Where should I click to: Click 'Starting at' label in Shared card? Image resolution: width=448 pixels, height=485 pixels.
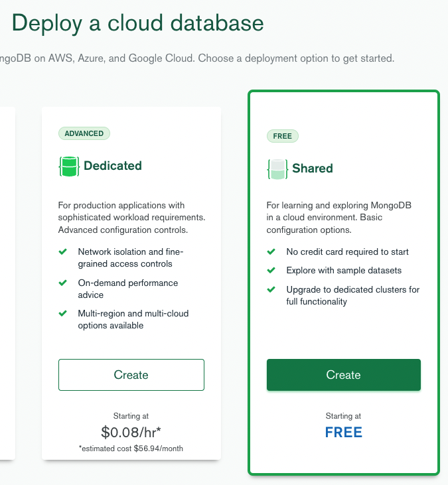[343, 416]
